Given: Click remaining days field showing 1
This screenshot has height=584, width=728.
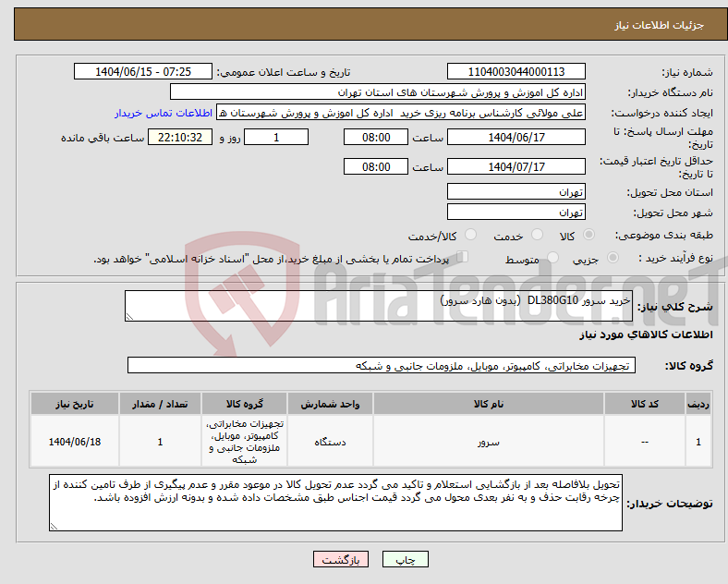Looking at the screenshot, I should [276, 137].
